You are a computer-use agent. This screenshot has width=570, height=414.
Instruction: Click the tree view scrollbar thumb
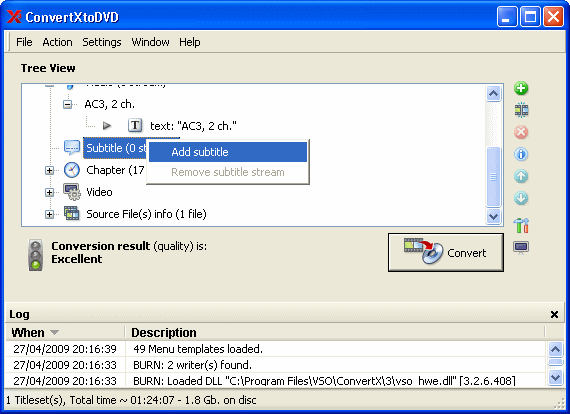(x=493, y=177)
